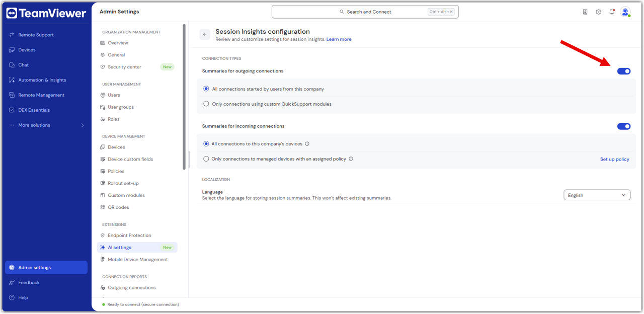Viewport: 644px width, 314px height.
Task: Select Only connections using custom QuickSupport modules
Action: tap(206, 104)
